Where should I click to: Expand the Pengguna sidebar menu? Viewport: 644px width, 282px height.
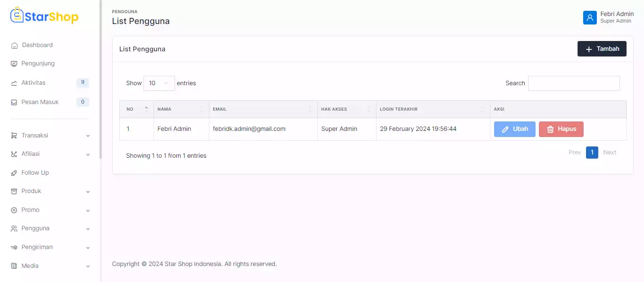point(50,229)
